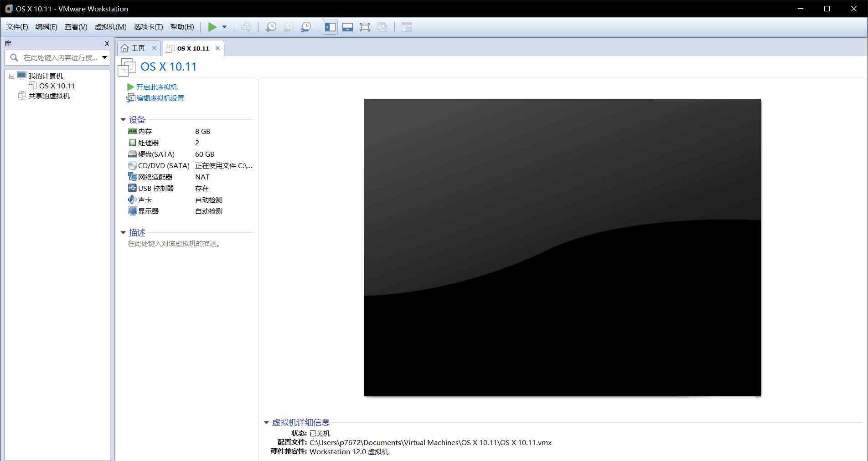Click the 60 GB disk size value
The width and height of the screenshot is (868, 461).
pyautogui.click(x=204, y=154)
